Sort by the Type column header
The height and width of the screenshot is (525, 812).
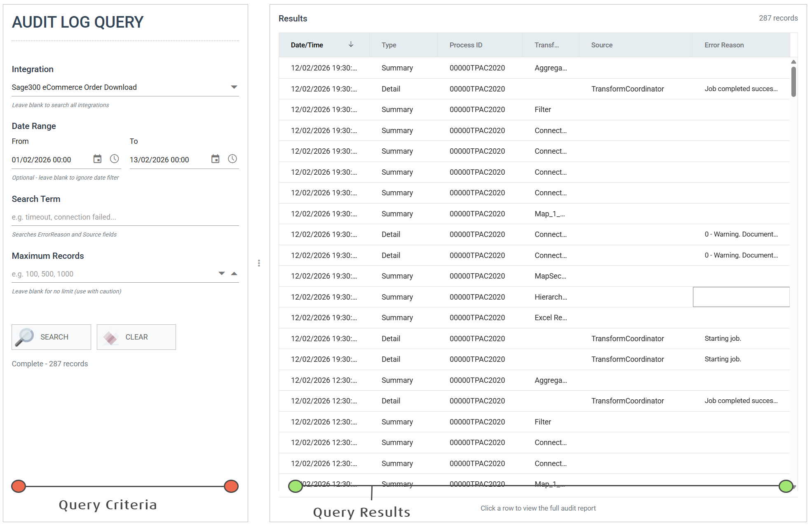(389, 45)
